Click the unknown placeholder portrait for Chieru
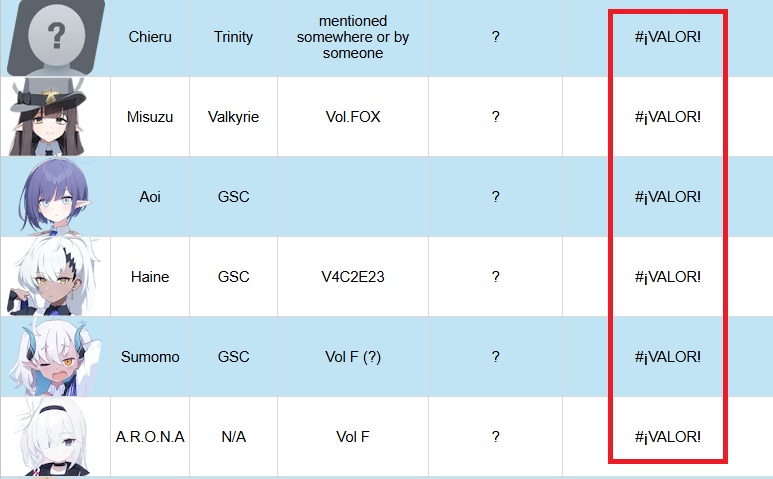 pyautogui.click(x=56, y=38)
